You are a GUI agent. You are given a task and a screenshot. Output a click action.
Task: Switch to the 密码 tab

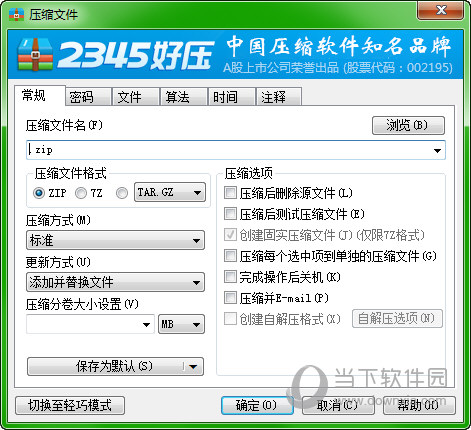point(88,97)
